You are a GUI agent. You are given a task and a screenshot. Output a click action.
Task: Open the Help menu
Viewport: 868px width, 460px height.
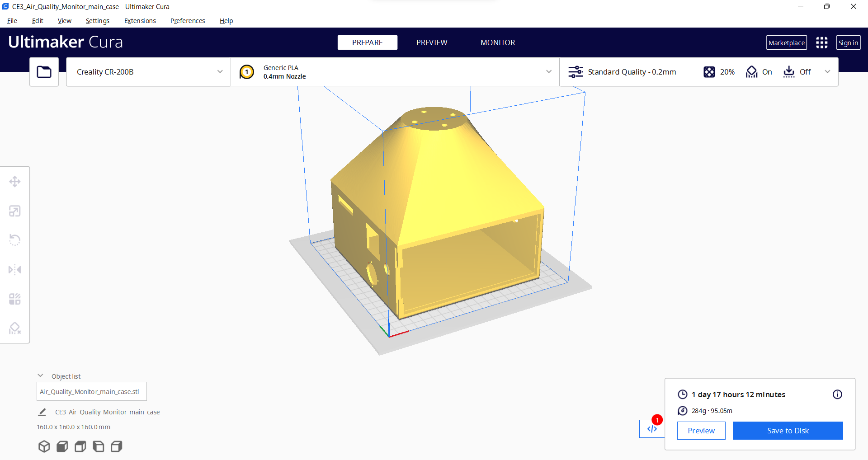(x=226, y=21)
